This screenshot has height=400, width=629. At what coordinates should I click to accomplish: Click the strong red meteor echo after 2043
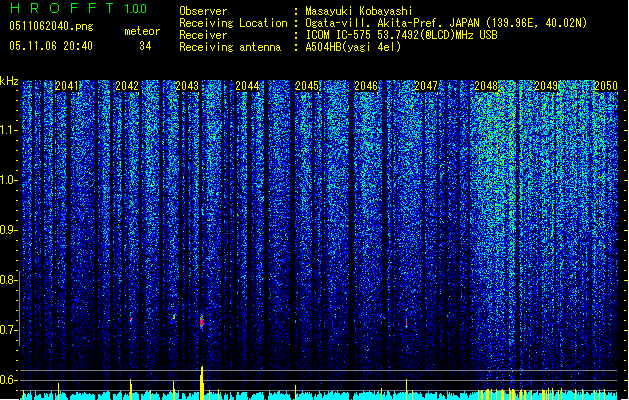click(202, 321)
